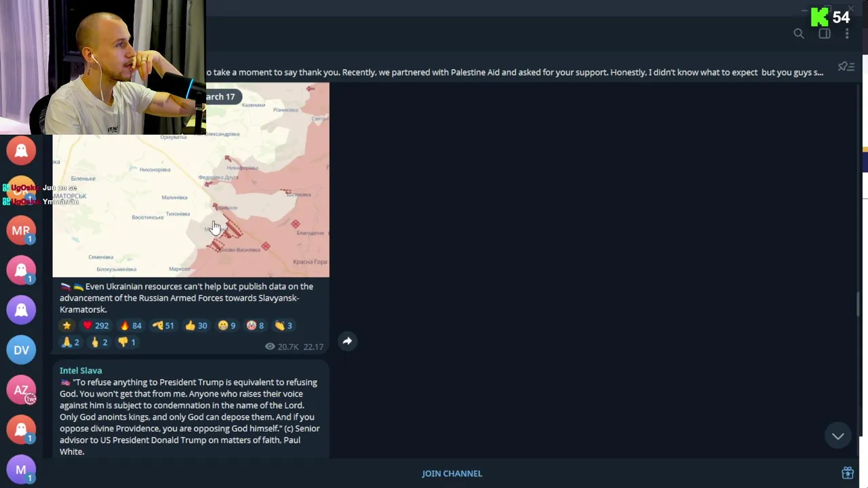Viewport: 868px width, 488px height.
Task: Select the Paul White quote message text
Action: point(190,417)
